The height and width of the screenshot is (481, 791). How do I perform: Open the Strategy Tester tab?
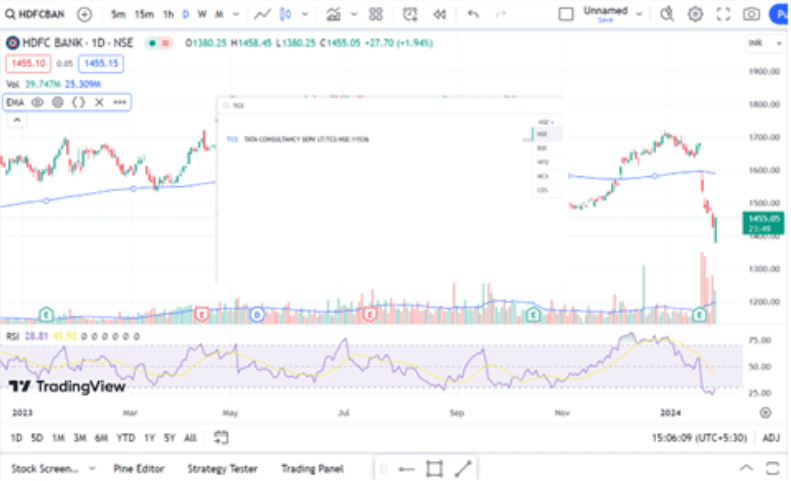(x=222, y=469)
